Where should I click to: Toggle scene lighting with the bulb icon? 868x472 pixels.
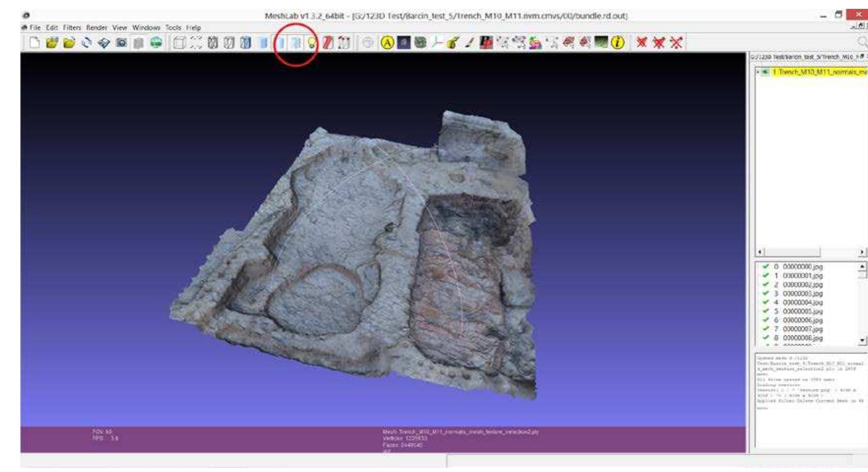click(311, 44)
